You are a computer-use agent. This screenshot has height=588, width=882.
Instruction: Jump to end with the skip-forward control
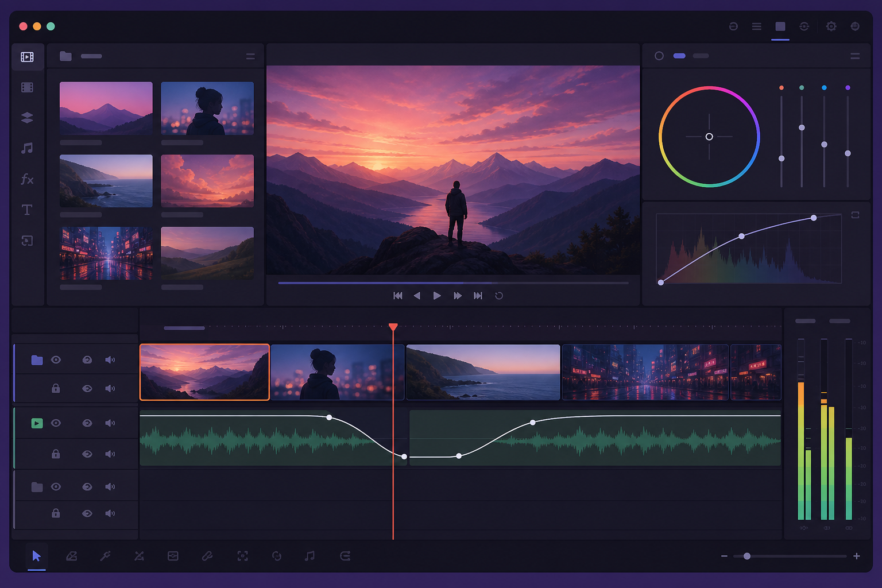click(478, 296)
